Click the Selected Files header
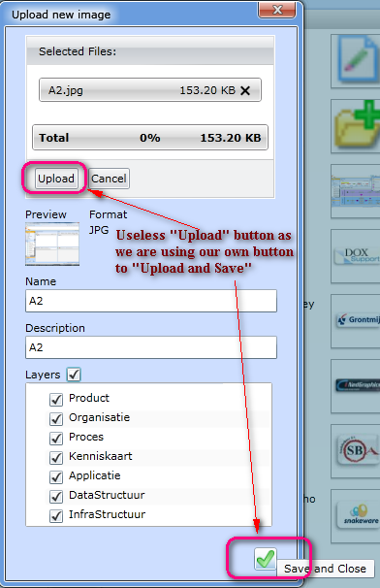 click(x=150, y=51)
